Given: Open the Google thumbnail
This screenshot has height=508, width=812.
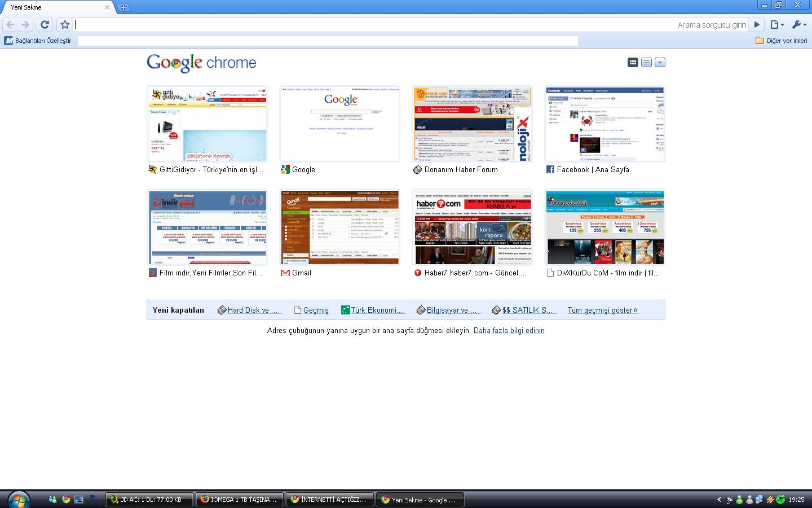Looking at the screenshot, I should tap(339, 124).
